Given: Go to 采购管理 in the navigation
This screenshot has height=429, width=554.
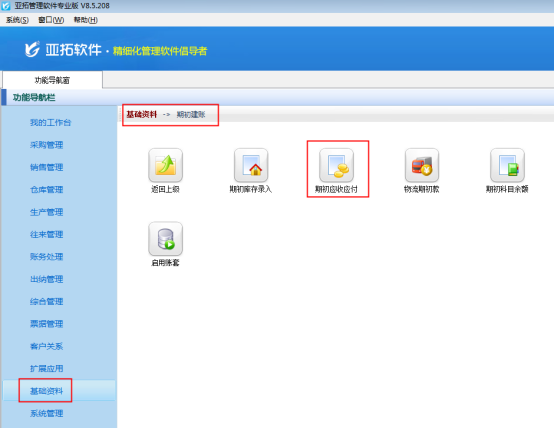Looking at the screenshot, I should tap(47, 145).
